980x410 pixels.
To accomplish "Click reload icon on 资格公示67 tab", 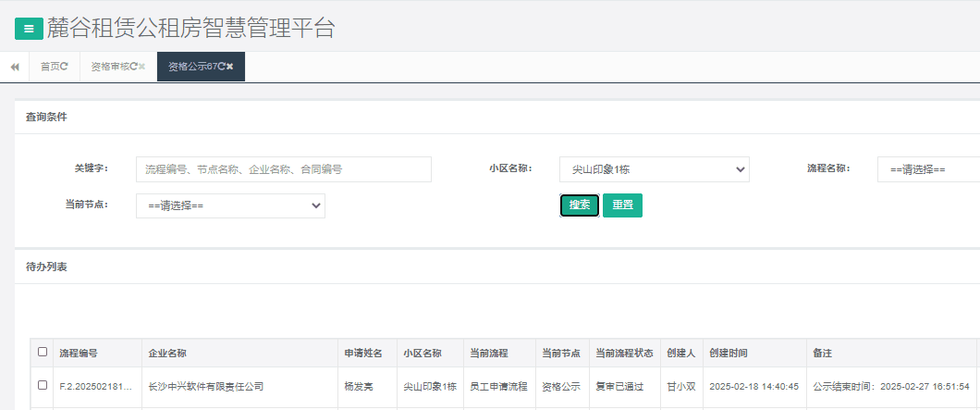I will 221,67.
